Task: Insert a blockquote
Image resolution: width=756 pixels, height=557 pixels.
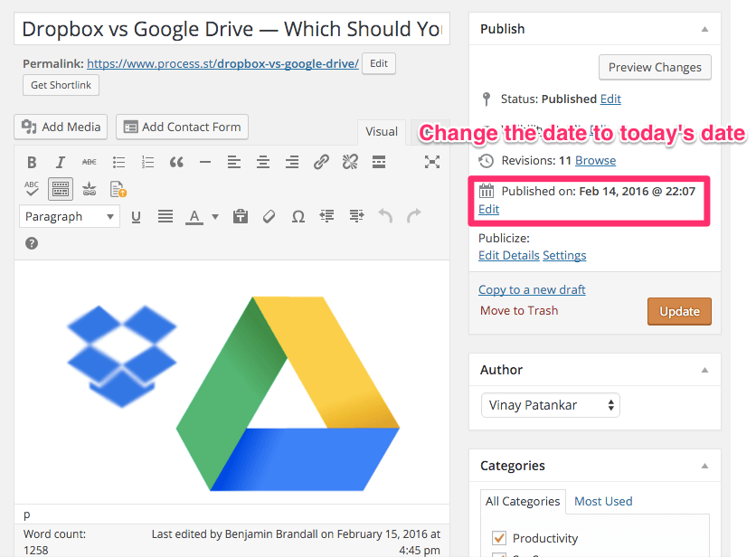Action: pyautogui.click(x=176, y=163)
